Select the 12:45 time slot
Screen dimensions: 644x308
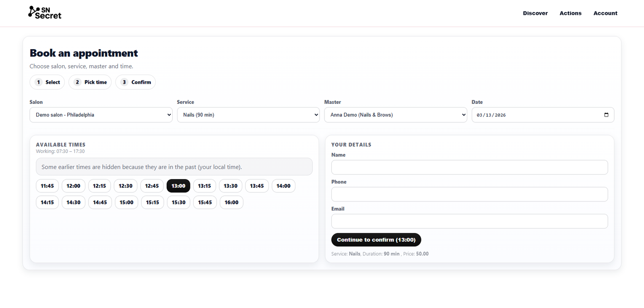click(x=152, y=186)
